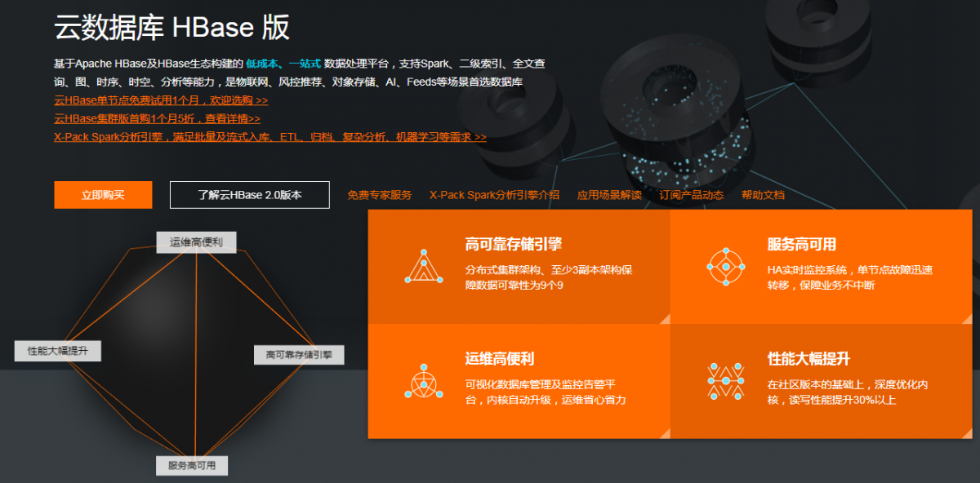Click the 服务高可用 circular icon
Image resolution: width=980 pixels, height=483 pixels.
coord(725,266)
